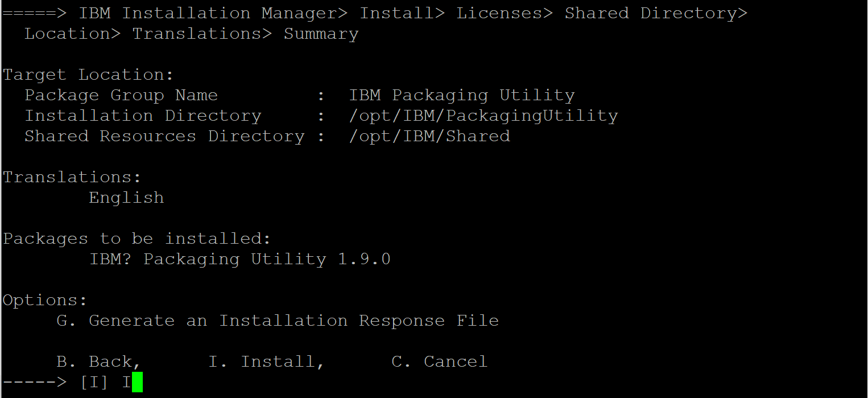Click the 'Translations>' breadcrumb text
868x398 pixels.
[x=202, y=34]
